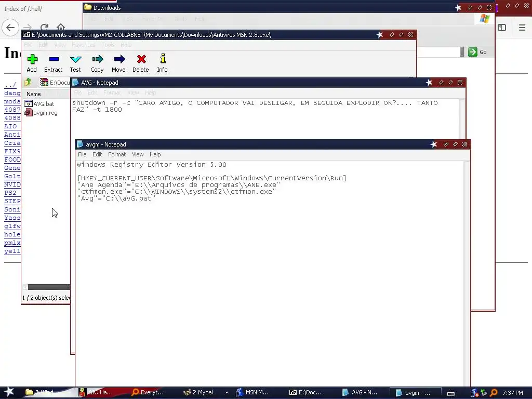
Task: Click the keyboard icon on the taskbar
Action: click(451, 393)
